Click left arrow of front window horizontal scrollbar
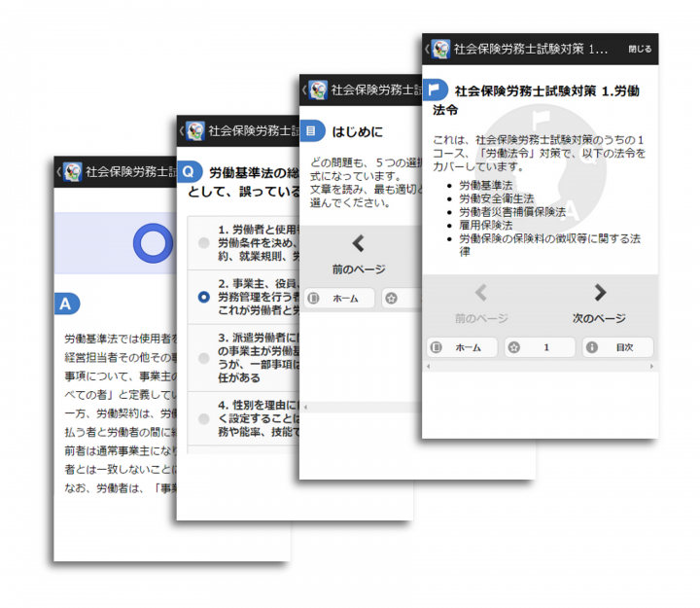700x608 pixels. 429,367
